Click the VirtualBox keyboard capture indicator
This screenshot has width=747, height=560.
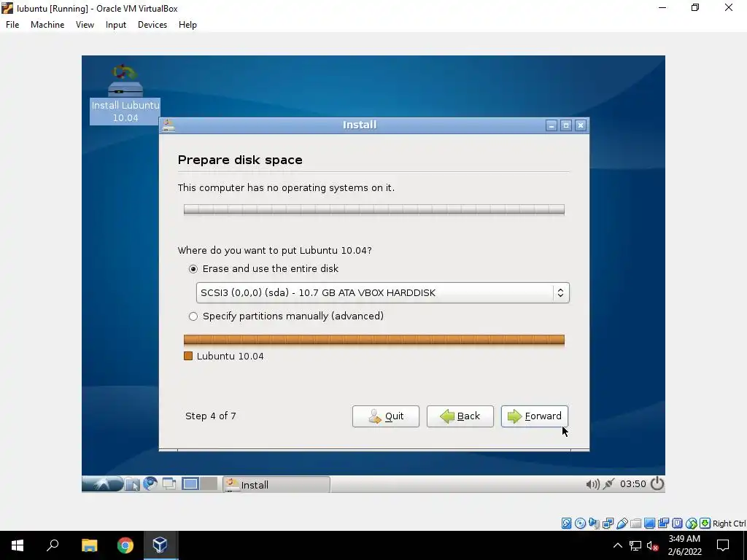pyautogui.click(x=705, y=524)
